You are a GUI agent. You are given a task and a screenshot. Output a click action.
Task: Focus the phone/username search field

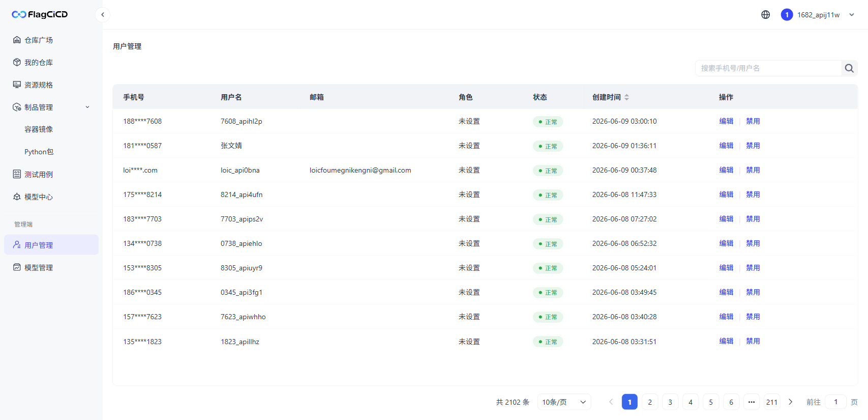[x=768, y=68]
